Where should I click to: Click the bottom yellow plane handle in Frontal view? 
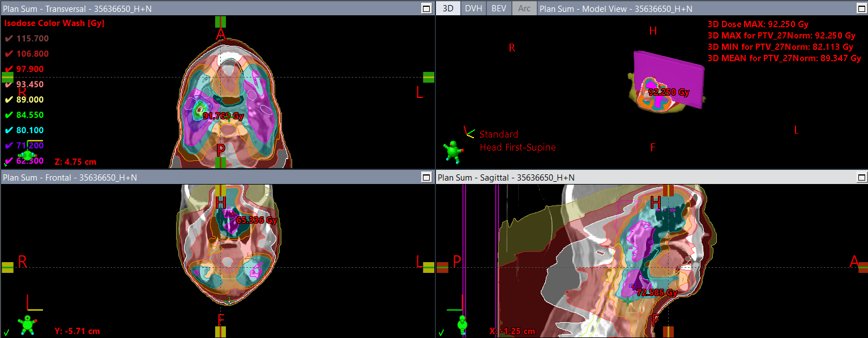point(221,332)
